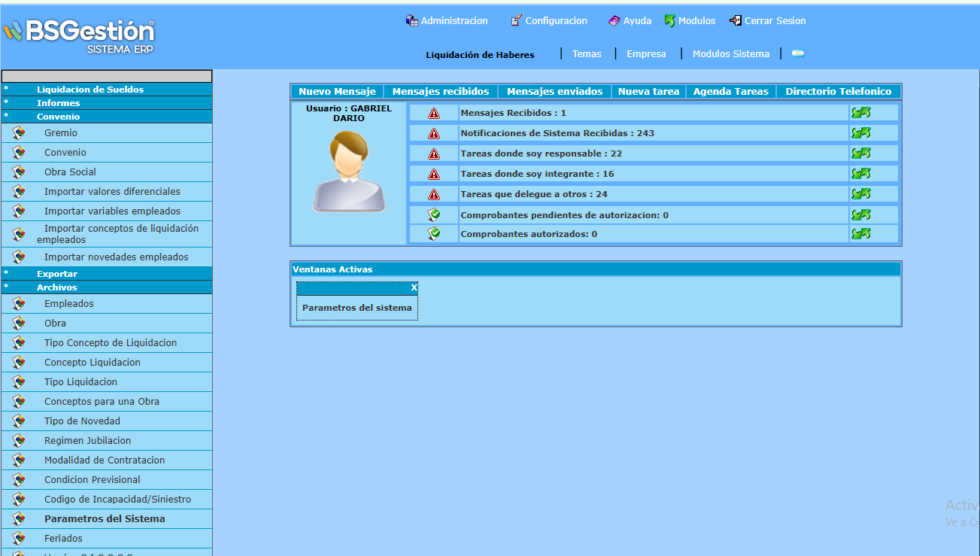This screenshot has width=980, height=556.
Task: Click the Ayuda help icon
Action: 614,21
